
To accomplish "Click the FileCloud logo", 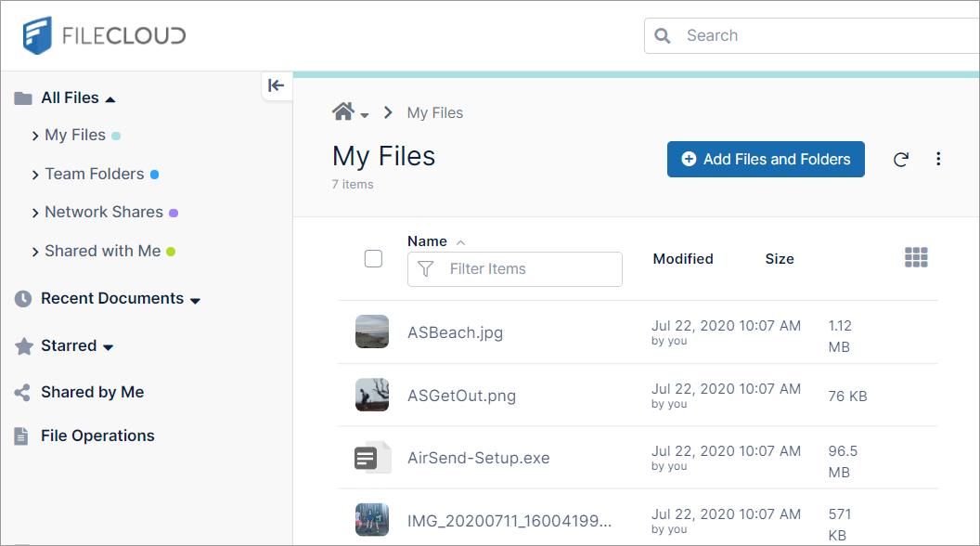I will click(x=102, y=33).
